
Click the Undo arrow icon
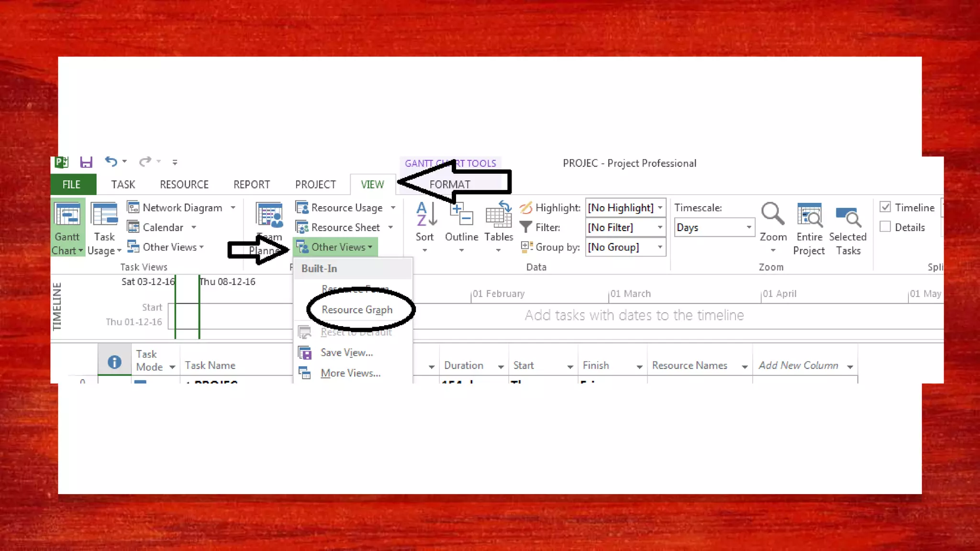111,162
